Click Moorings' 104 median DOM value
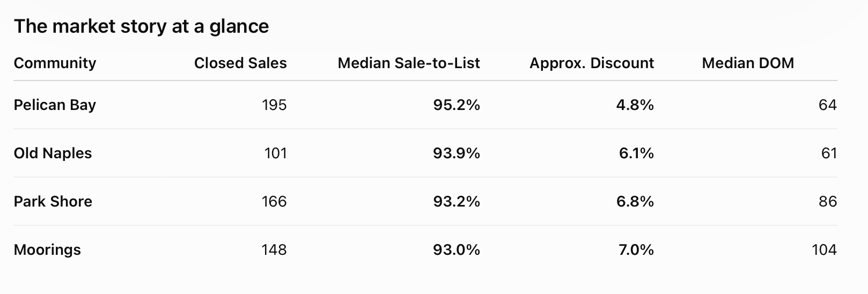The height and width of the screenshot is (294, 868). point(824,250)
